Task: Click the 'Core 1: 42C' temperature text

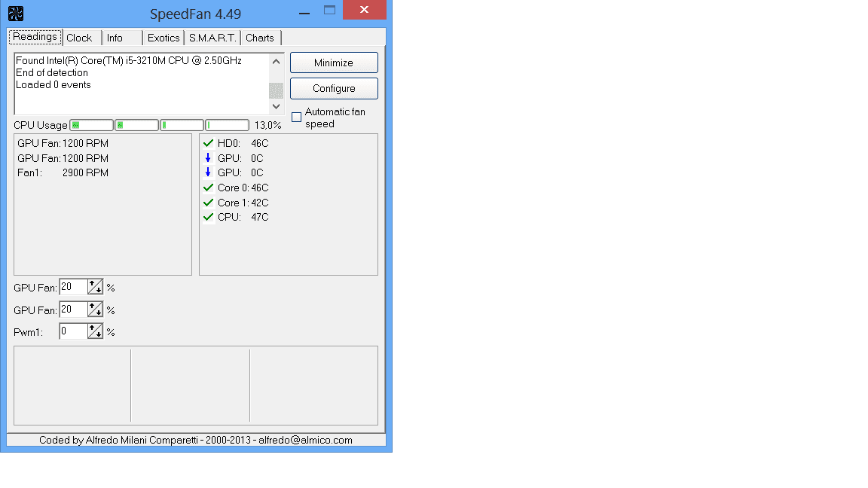Action: [x=243, y=203]
